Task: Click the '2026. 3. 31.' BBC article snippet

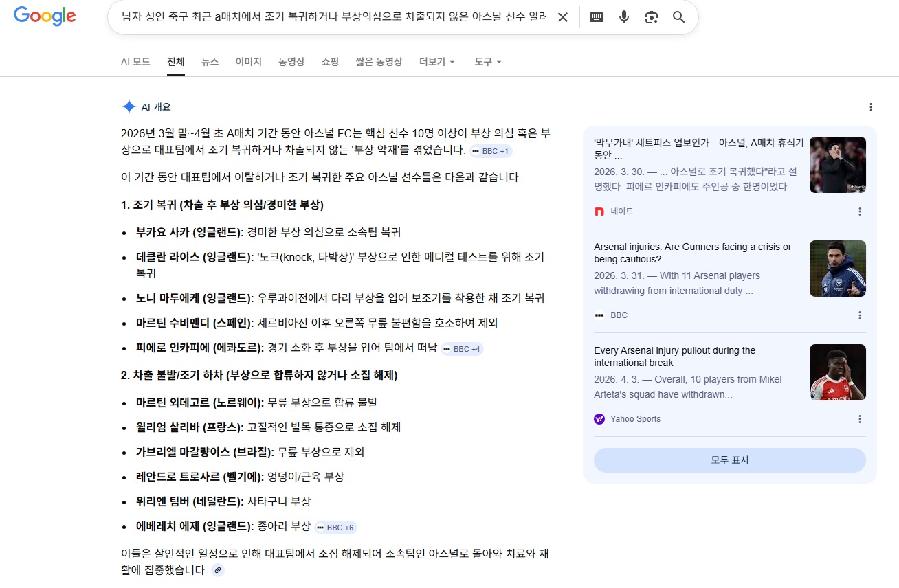Action: point(677,283)
